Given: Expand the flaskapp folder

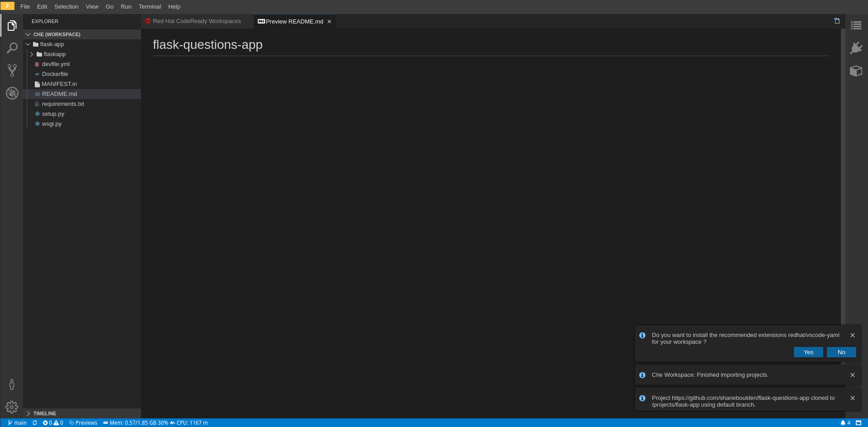Looking at the screenshot, I should 54,54.
